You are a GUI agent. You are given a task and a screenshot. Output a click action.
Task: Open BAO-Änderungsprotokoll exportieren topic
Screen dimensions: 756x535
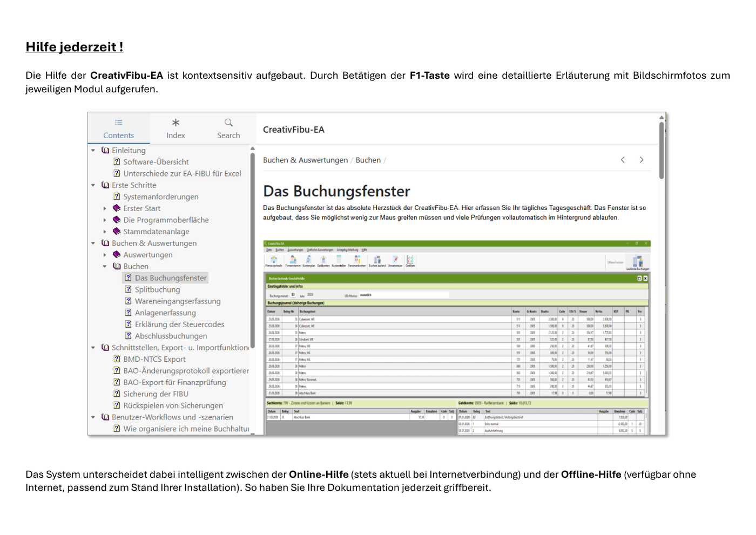(186, 371)
